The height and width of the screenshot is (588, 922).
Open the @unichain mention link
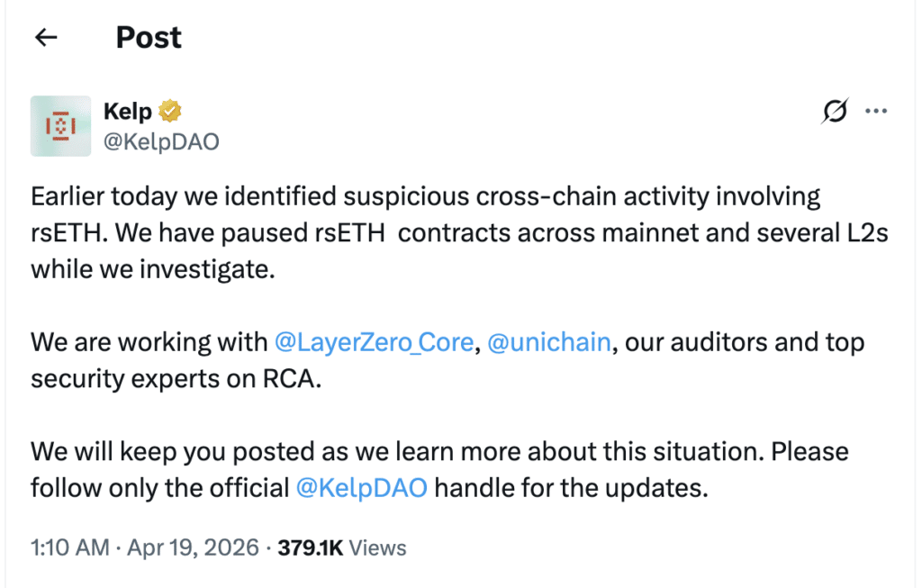pyautogui.click(x=548, y=342)
